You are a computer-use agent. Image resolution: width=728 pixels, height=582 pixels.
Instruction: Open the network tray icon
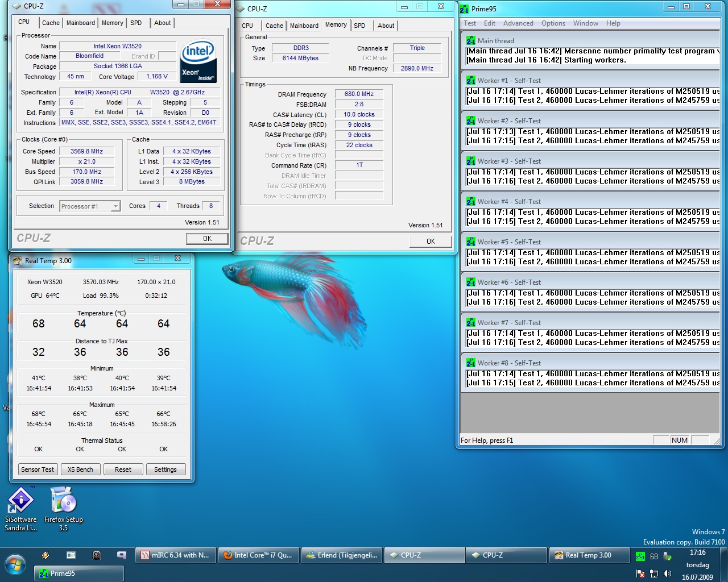click(654, 573)
